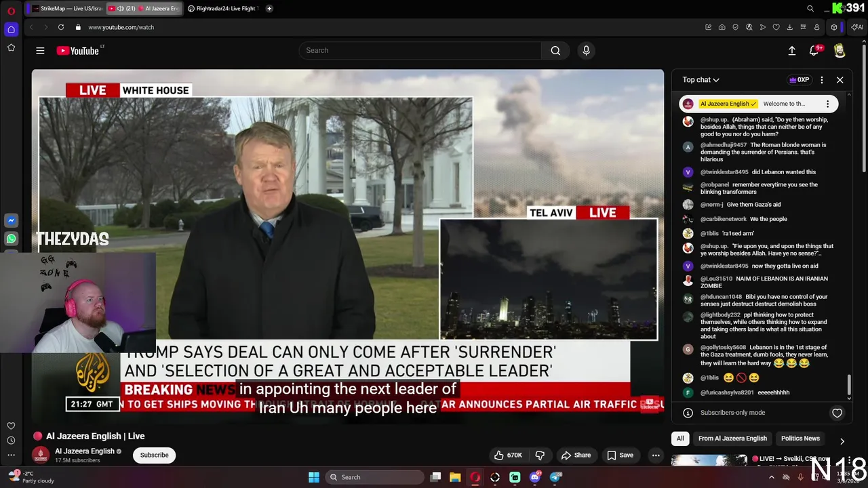This screenshot has height=488, width=868.
Task: Open WhatsApp in the Opera sidebar
Action: pyautogui.click(x=11, y=239)
